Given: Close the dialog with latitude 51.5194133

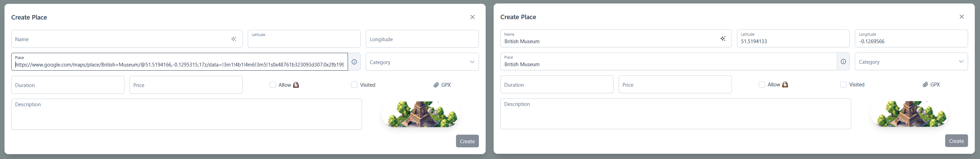Looking at the screenshot, I should point(961,17).
